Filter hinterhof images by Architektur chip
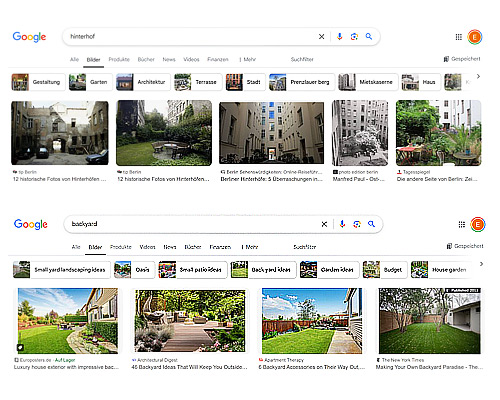The height and width of the screenshot is (400, 500). point(143,82)
